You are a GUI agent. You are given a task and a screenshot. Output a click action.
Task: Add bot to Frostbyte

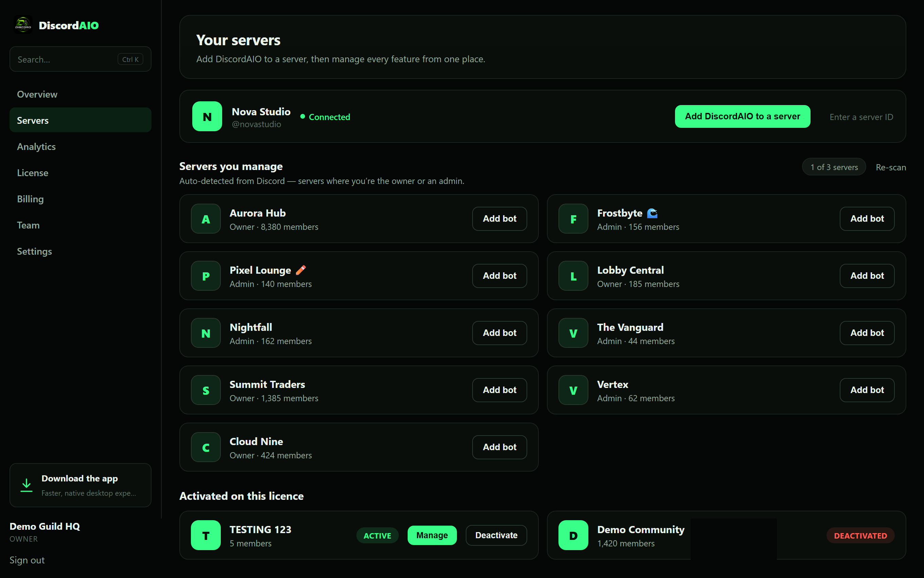click(x=867, y=219)
